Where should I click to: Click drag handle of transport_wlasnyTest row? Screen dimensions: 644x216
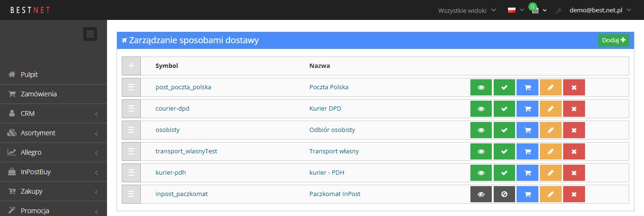131,151
